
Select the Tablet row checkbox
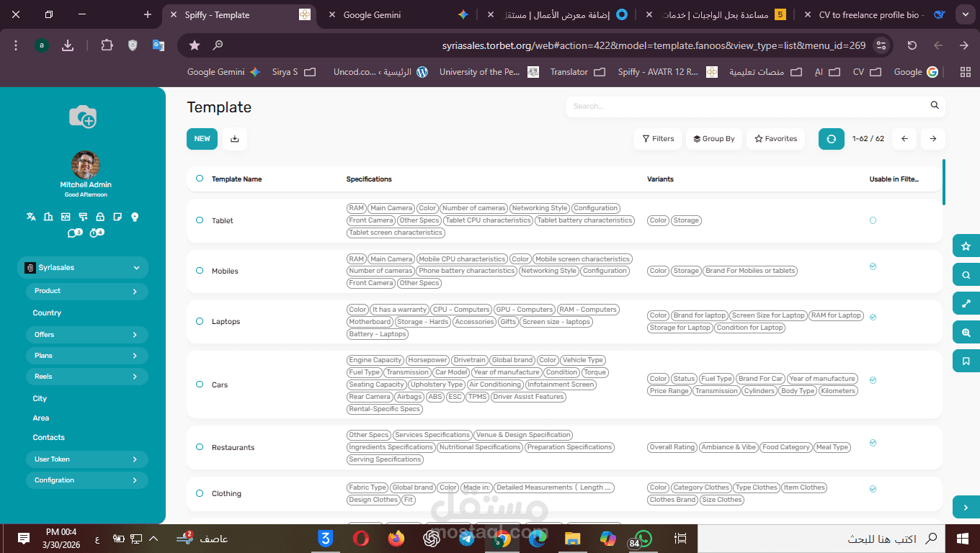(x=200, y=220)
